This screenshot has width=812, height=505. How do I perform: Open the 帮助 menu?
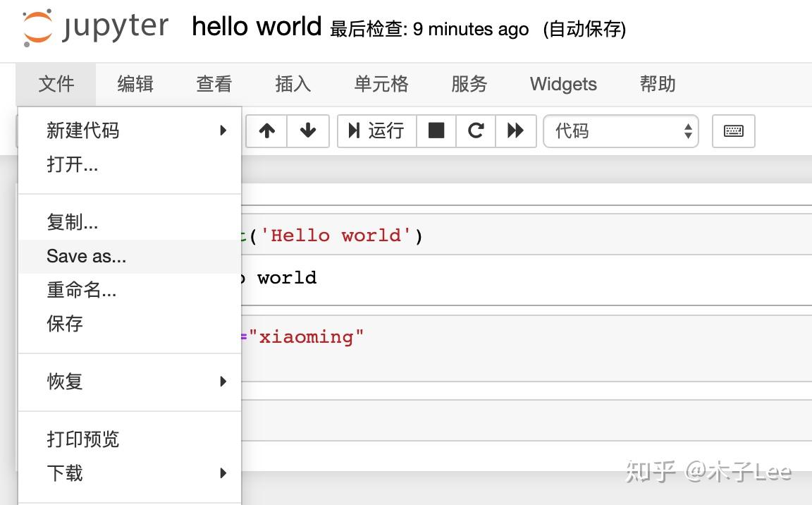click(x=657, y=84)
